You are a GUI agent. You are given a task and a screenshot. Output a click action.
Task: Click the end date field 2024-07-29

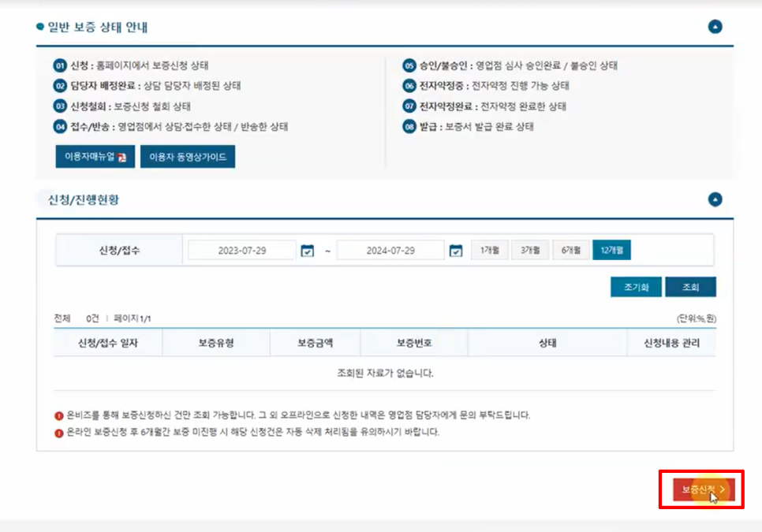[x=390, y=251]
